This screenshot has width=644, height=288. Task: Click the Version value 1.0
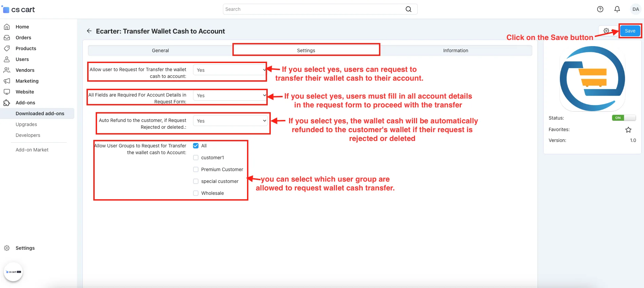click(x=633, y=140)
